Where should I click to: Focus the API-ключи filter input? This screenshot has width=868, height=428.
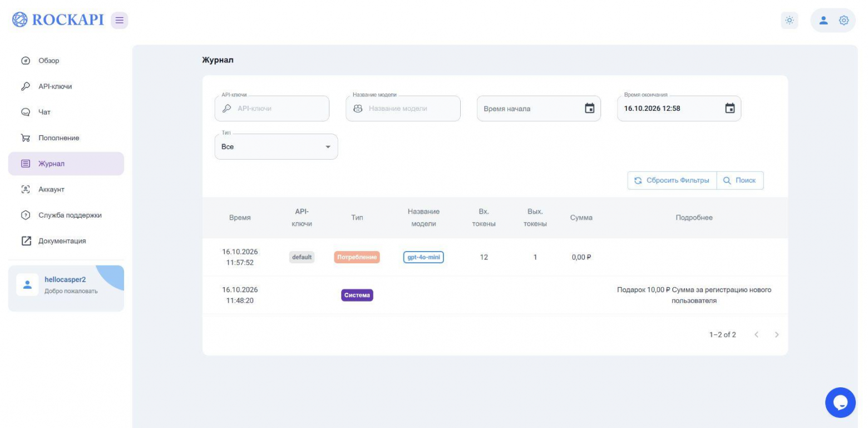coord(272,109)
